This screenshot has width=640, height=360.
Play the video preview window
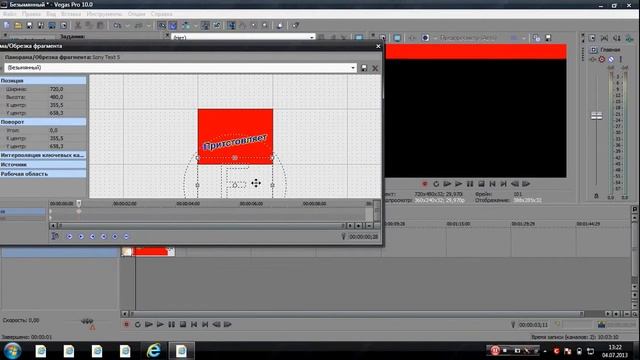(458, 184)
